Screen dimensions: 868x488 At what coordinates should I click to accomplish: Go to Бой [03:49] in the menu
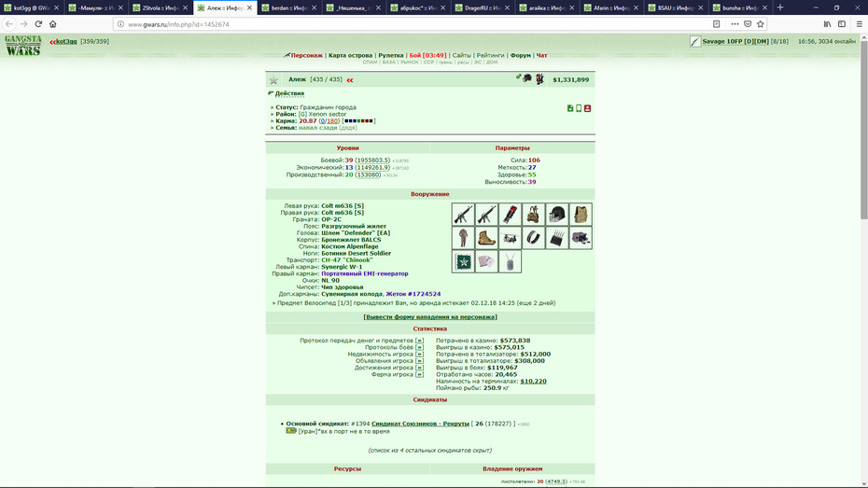click(427, 55)
